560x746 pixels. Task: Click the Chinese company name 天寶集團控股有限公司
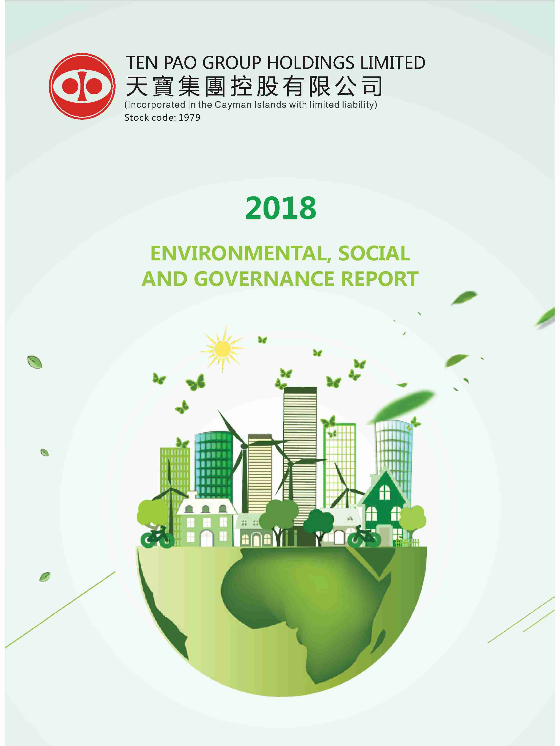(x=254, y=86)
